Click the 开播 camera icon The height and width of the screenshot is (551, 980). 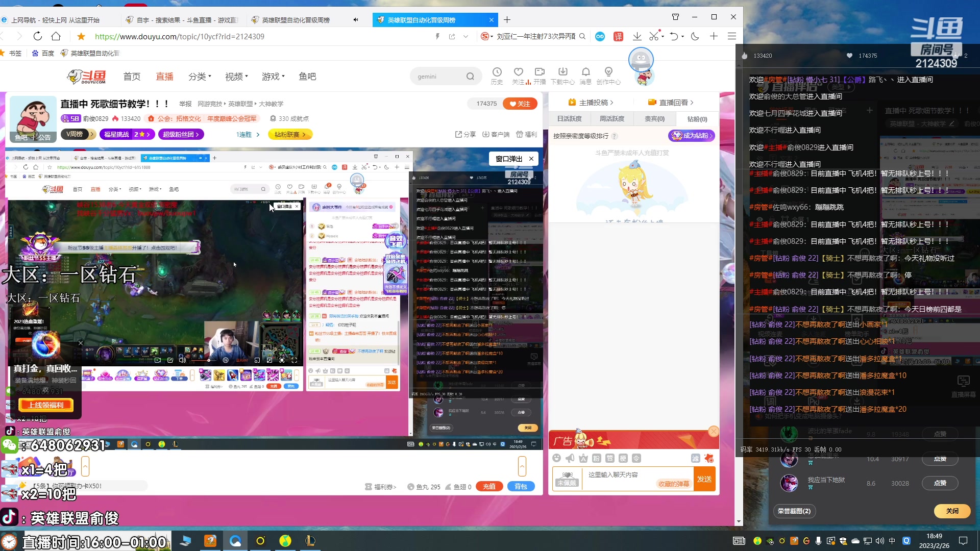pyautogui.click(x=540, y=76)
